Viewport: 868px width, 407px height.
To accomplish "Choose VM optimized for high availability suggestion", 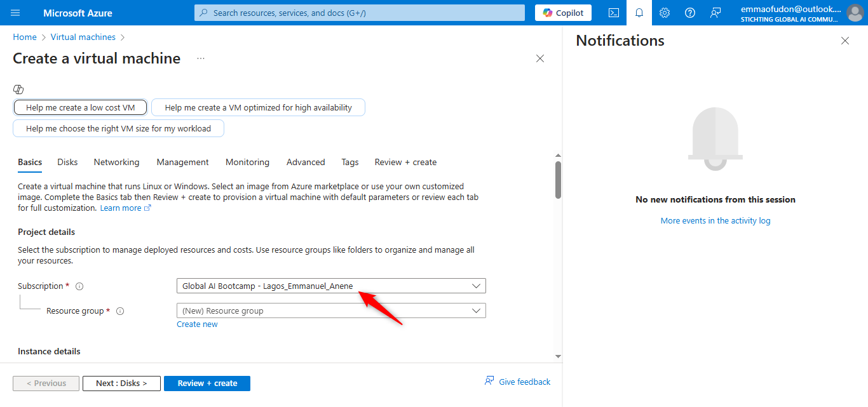I will tap(258, 107).
